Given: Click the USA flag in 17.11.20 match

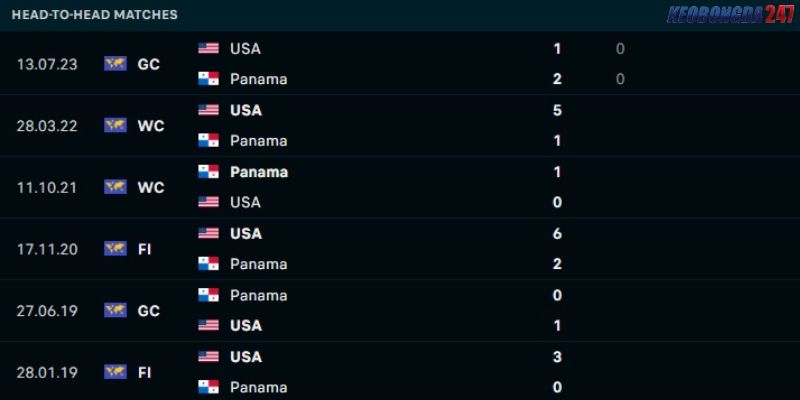Looking at the screenshot, I should click(x=208, y=233).
